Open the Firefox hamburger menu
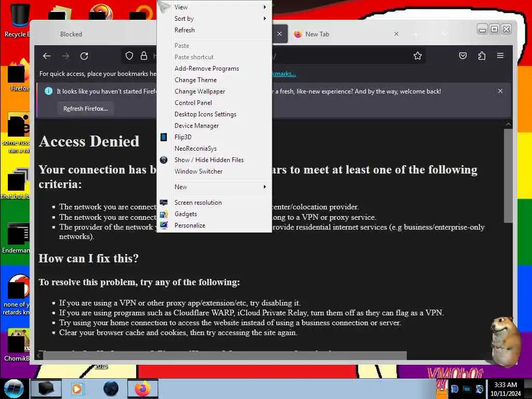The height and width of the screenshot is (399, 532). [x=500, y=56]
